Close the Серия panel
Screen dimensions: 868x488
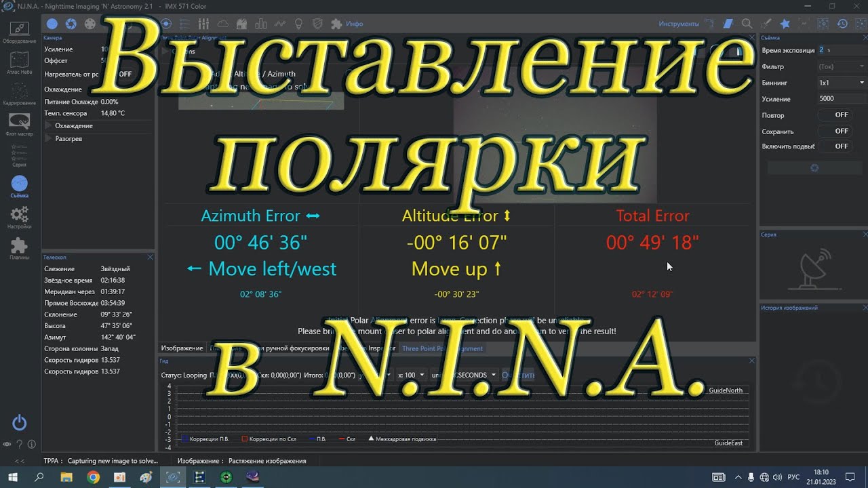click(865, 235)
